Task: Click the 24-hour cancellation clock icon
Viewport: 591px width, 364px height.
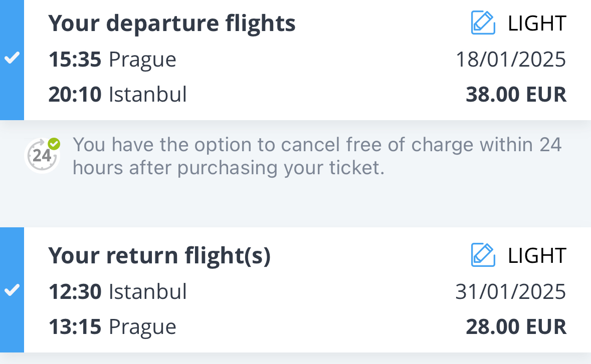Action: pyautogui.click(x=42, y=155)
